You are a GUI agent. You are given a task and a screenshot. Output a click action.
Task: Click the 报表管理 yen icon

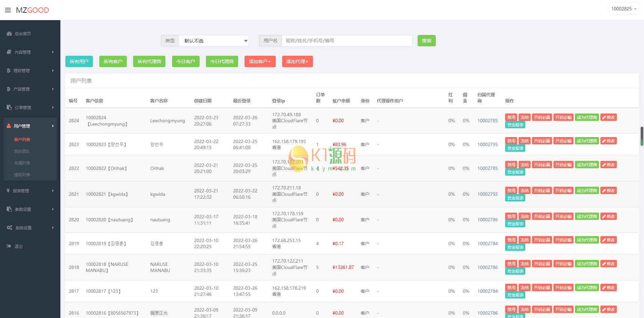(x=8, y=191)
